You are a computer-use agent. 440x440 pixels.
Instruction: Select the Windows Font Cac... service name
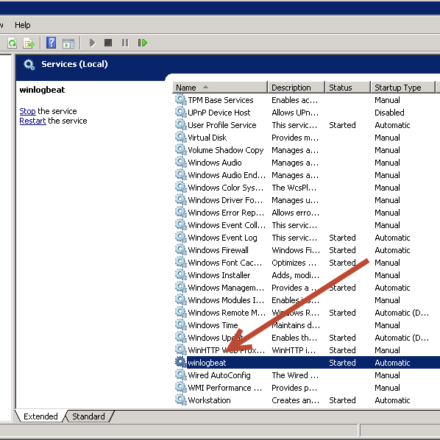225,263
